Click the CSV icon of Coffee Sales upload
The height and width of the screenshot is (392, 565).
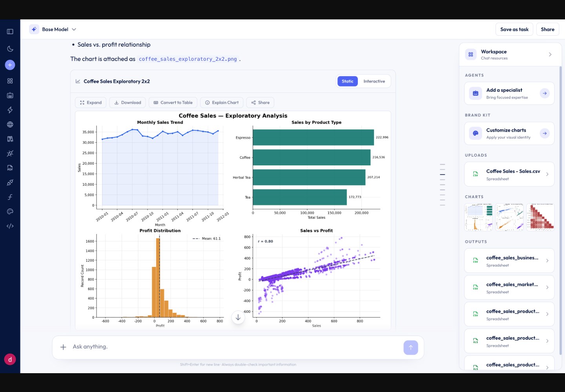(x=476, y=174)
